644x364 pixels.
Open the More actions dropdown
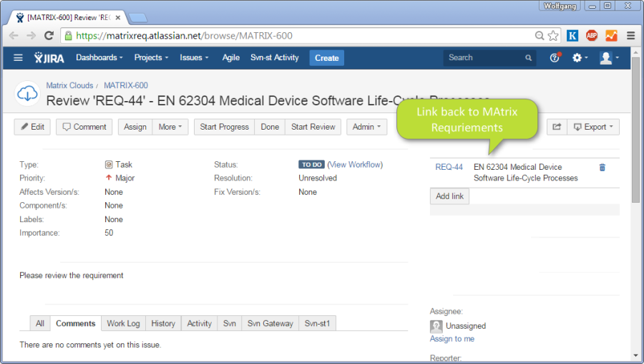tap(170, 127)
